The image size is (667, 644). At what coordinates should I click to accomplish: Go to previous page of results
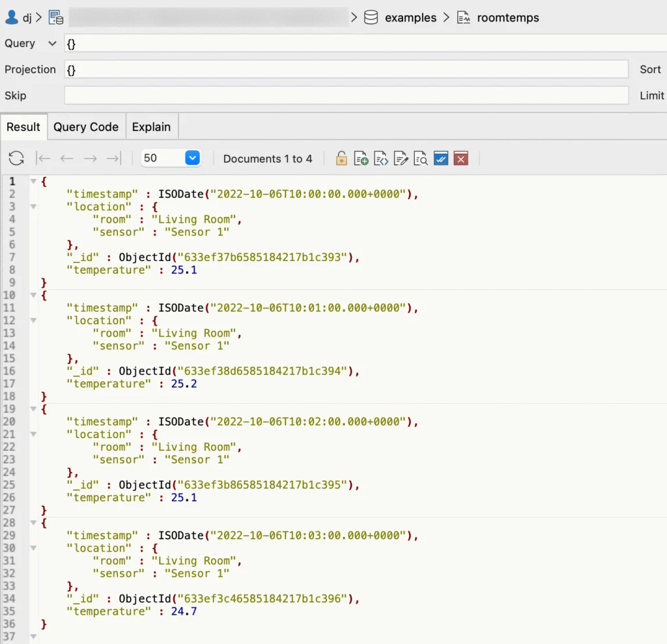(67, 159)
